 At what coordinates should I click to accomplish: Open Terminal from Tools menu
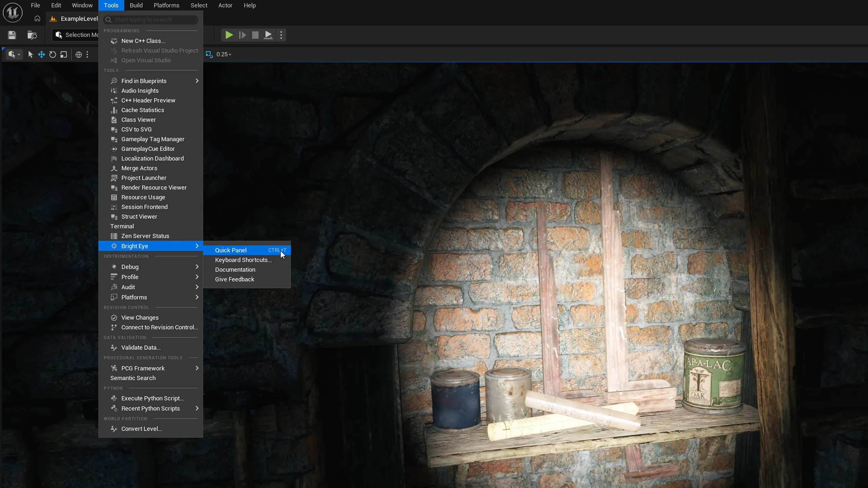(x=151, y=226)
